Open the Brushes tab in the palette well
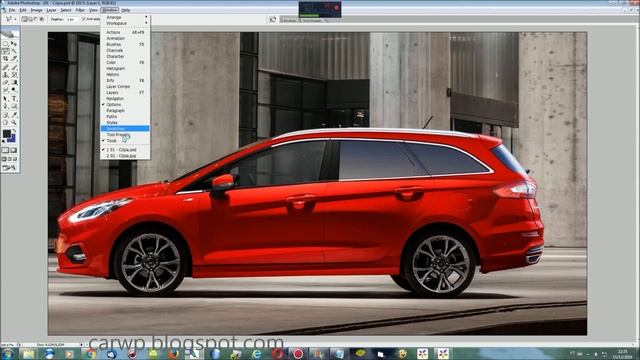The width and height of the screenshot is (640, 360). point(289,20)
